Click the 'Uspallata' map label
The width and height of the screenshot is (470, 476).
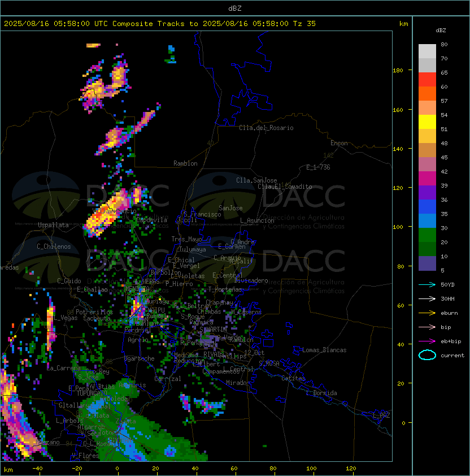tap(53, 225)
